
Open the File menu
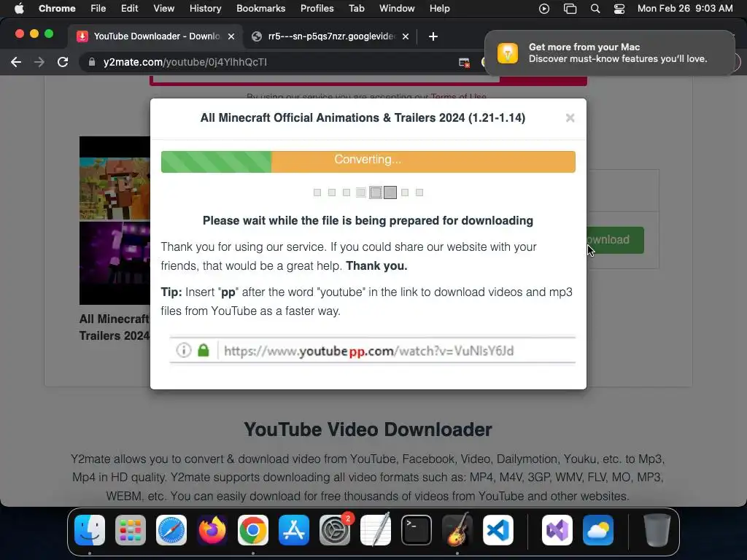click(x=98, y=9)
